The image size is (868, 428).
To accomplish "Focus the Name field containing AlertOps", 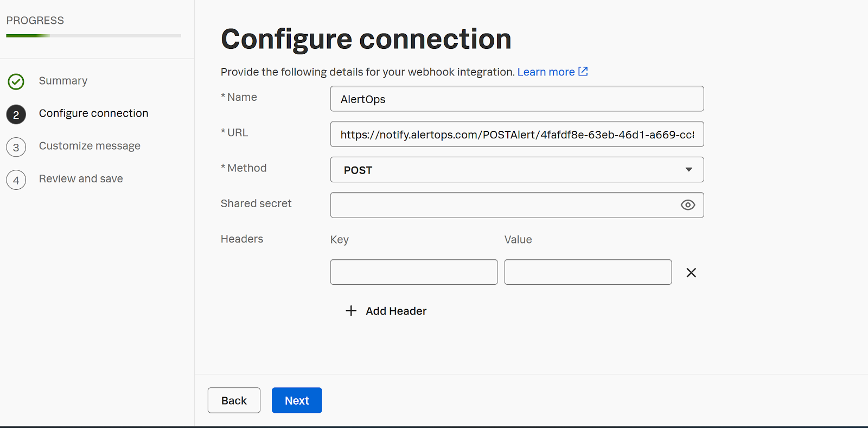I will pos(516,99).
